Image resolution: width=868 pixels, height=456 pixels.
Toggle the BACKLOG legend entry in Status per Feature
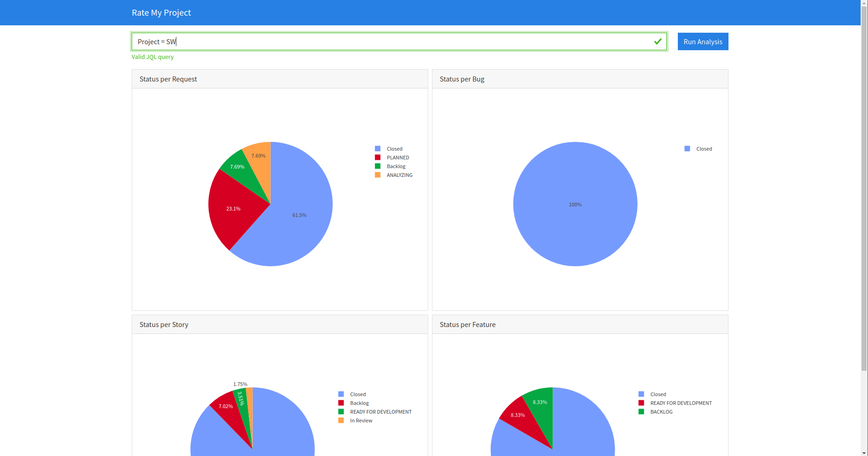click(x=660, y=412)
